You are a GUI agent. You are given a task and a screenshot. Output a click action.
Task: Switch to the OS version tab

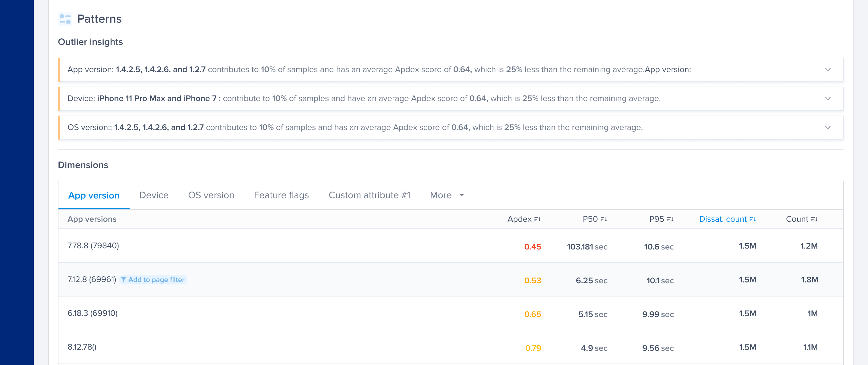(211, 195)
